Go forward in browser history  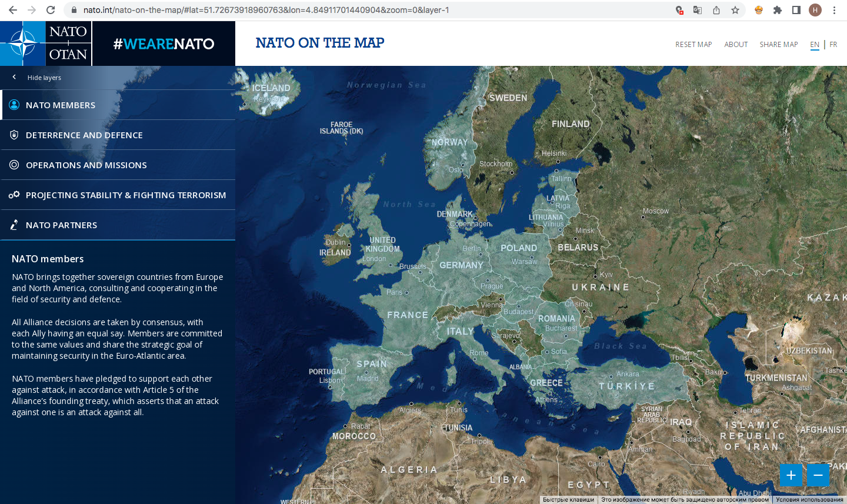[32, 10]
